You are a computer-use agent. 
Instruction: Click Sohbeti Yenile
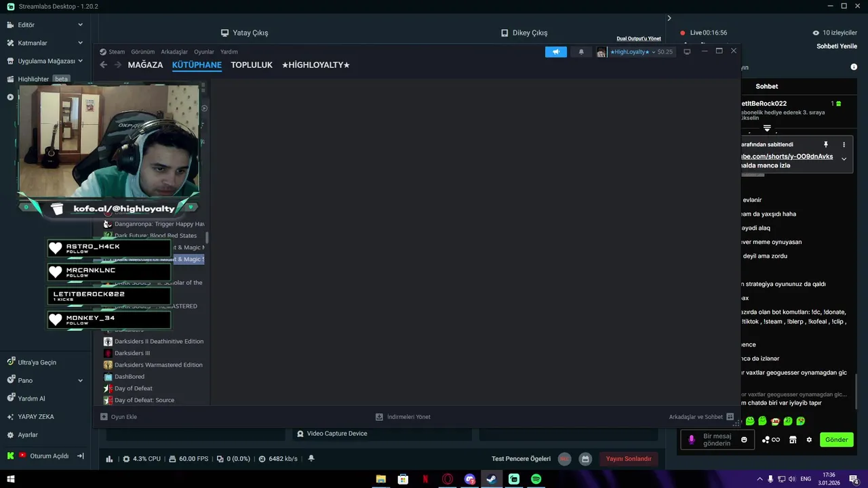[837, 46]
